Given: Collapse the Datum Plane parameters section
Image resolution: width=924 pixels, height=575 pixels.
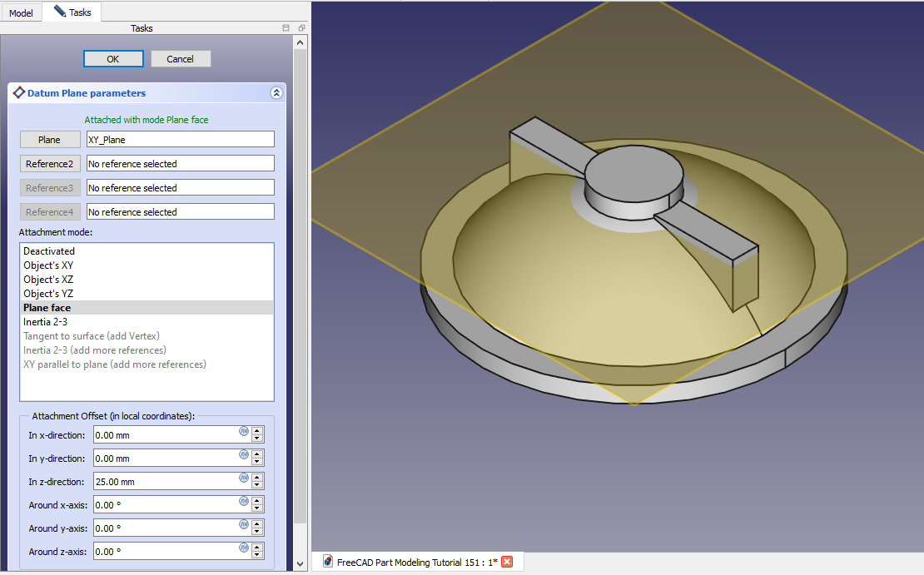Looking at the screenshot, I should (x=276, y=93).
